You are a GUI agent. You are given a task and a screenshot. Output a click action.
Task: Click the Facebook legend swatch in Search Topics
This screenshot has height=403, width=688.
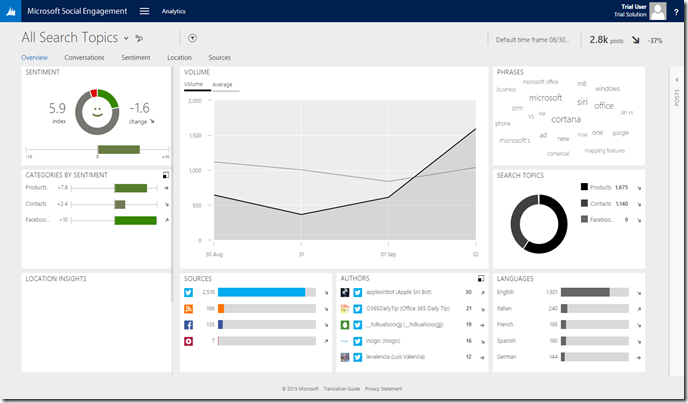coord(584,219)
